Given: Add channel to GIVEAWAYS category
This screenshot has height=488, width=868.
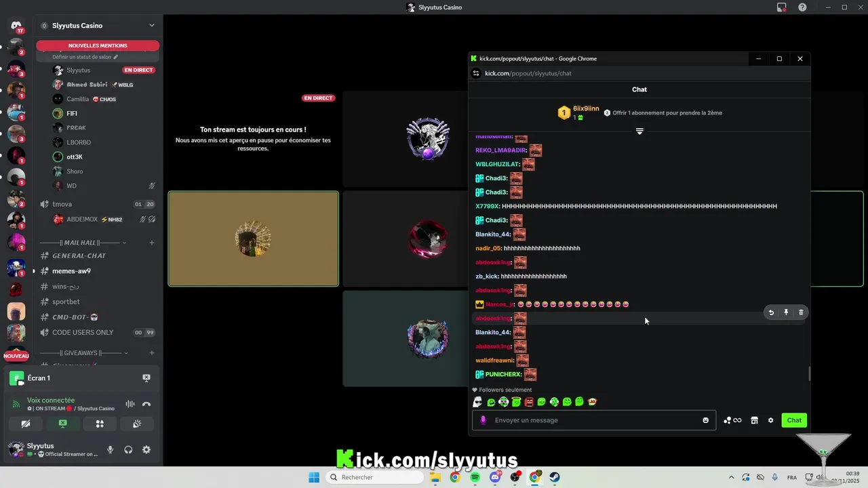Looking at the screenshot, I should 152,353.
